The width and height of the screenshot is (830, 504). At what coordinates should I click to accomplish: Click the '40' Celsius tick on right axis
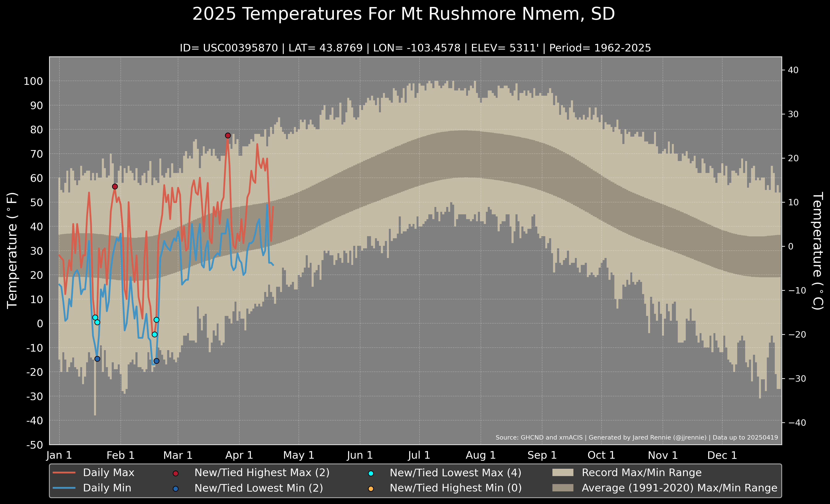pos(793,70)
